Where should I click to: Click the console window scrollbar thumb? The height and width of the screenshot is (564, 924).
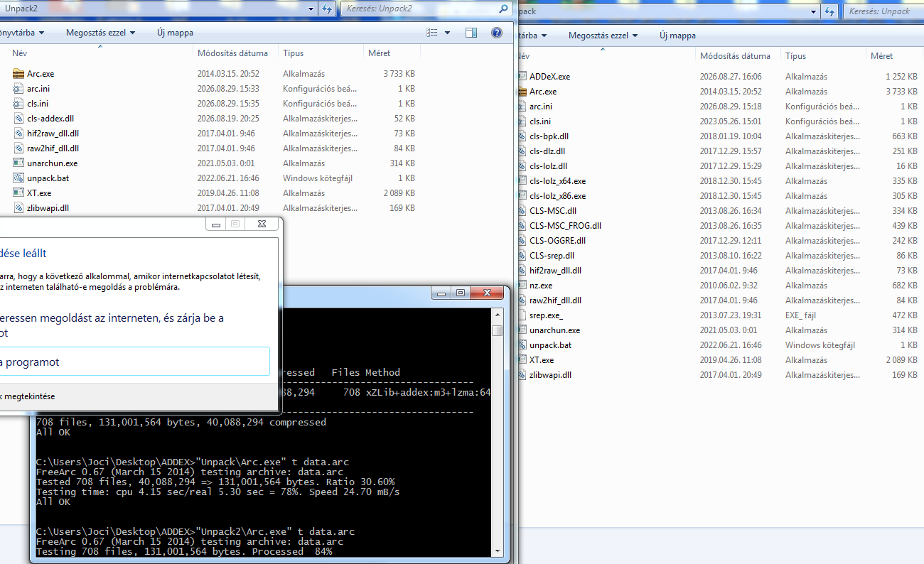(498, 330)
